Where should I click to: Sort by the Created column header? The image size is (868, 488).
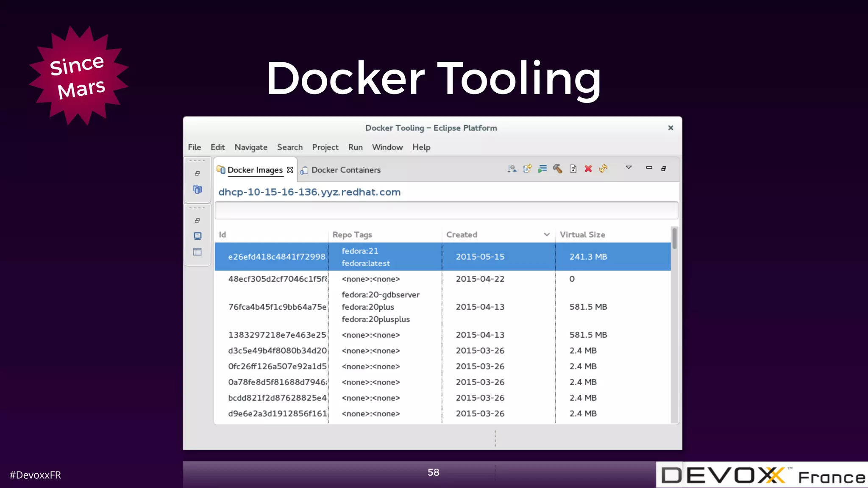498,234
